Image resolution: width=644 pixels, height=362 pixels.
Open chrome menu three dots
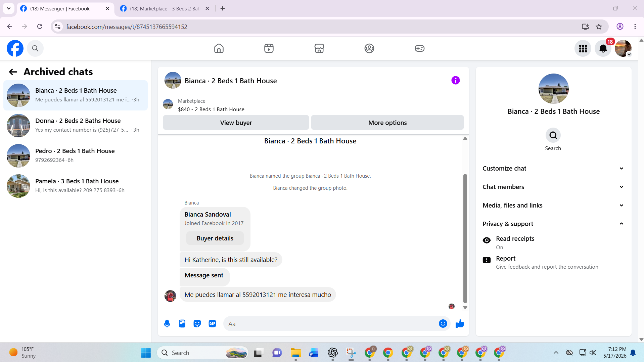(635, 27)
